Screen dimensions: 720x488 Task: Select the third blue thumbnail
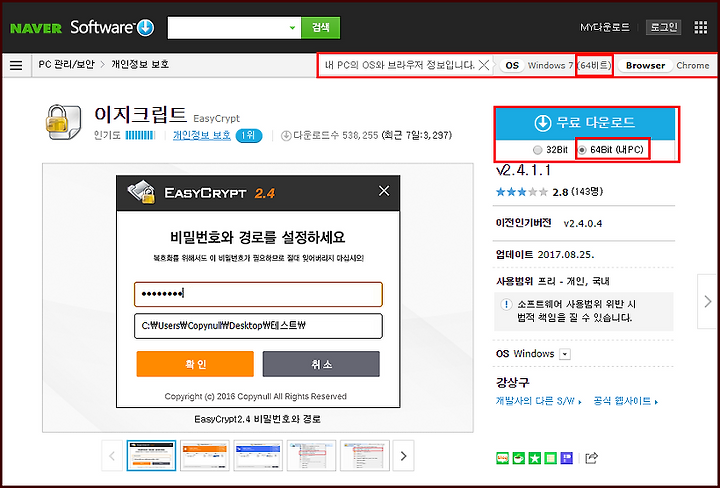pyautogui.click(x=258, y=455)
